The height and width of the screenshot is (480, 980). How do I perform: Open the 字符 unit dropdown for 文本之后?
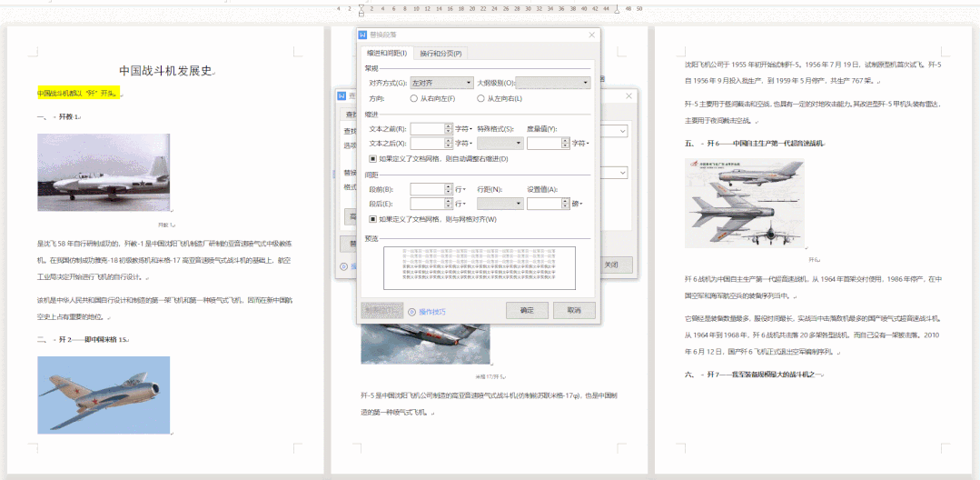[463, 144]
